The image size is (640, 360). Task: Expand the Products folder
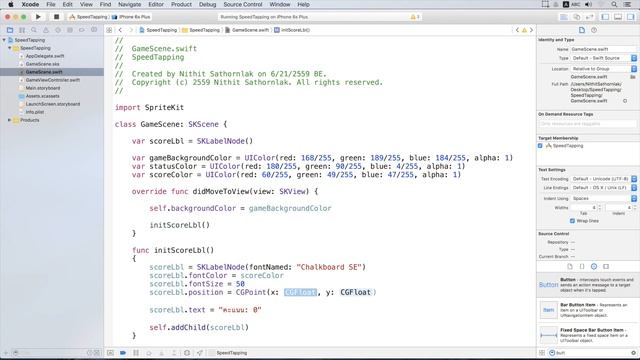[10, 120]
